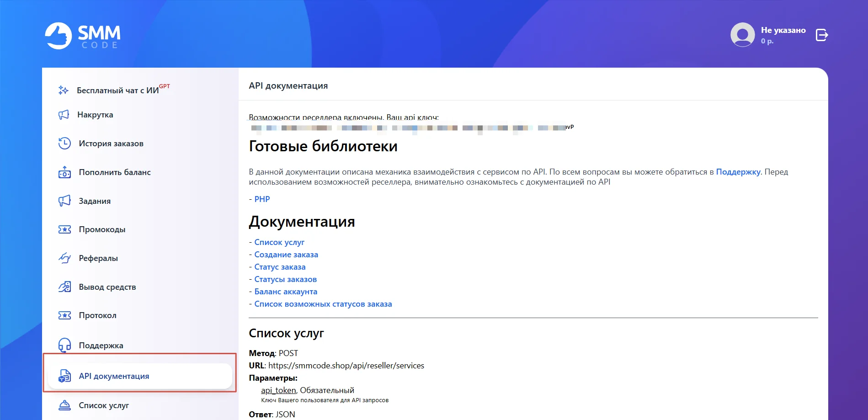Click the Не указано username text
The width and height of the screenshot is (868, 420).
coord(783,30)
